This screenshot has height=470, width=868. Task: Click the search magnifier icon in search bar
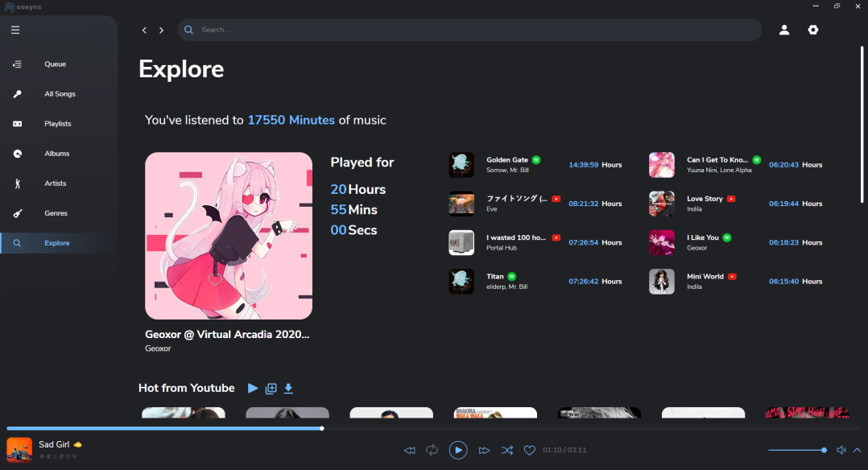[x=188, y=30]
